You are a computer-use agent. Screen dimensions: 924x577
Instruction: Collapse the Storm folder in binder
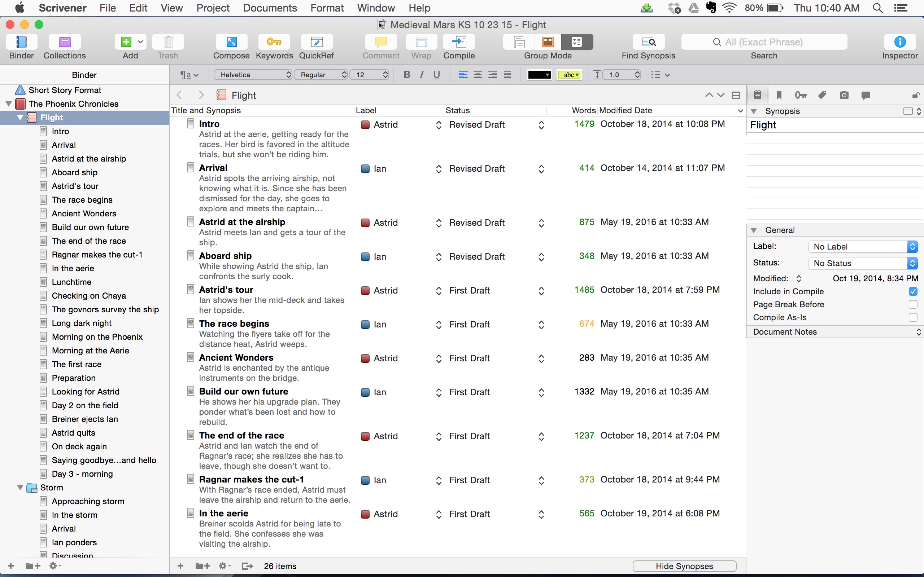[20, 488]
